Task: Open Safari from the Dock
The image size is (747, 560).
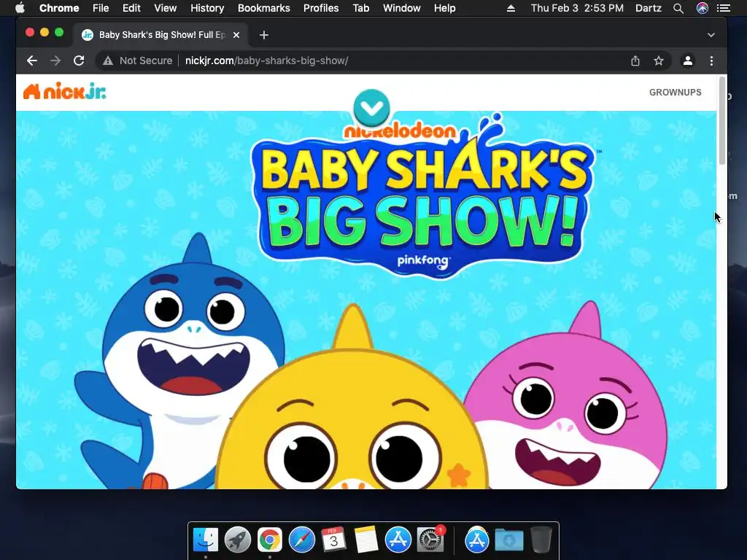Action: click(301, 540)
